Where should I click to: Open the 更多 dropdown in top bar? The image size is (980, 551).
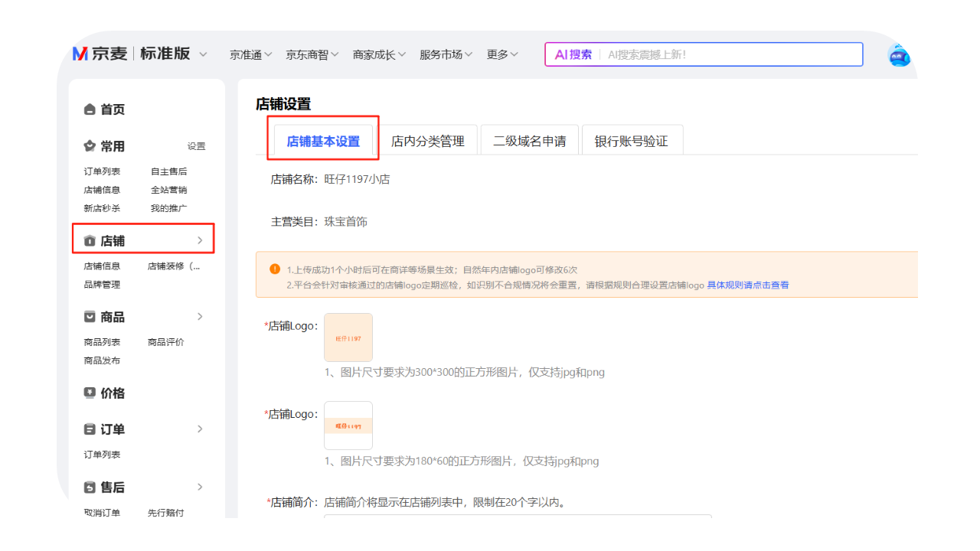click(x=502, y=55)
